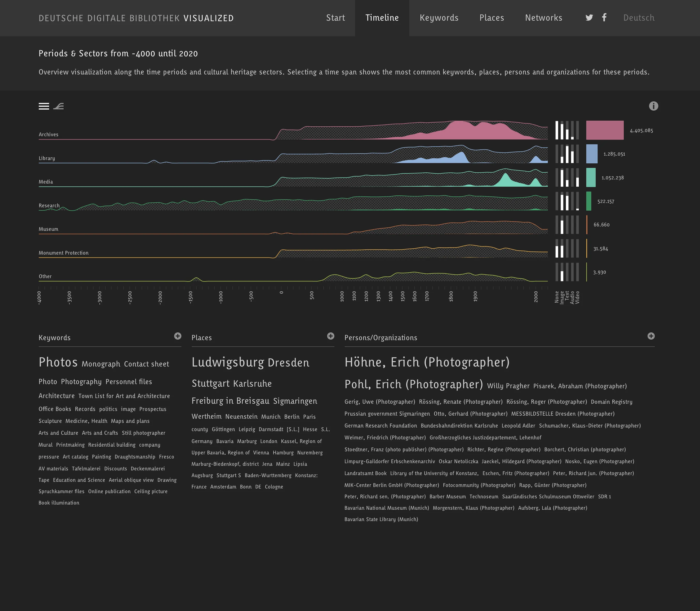This screenshot has width=700, height=611.
Task: Select Höhne, Erich (Photographer)
Action: [x=427, y=362]
